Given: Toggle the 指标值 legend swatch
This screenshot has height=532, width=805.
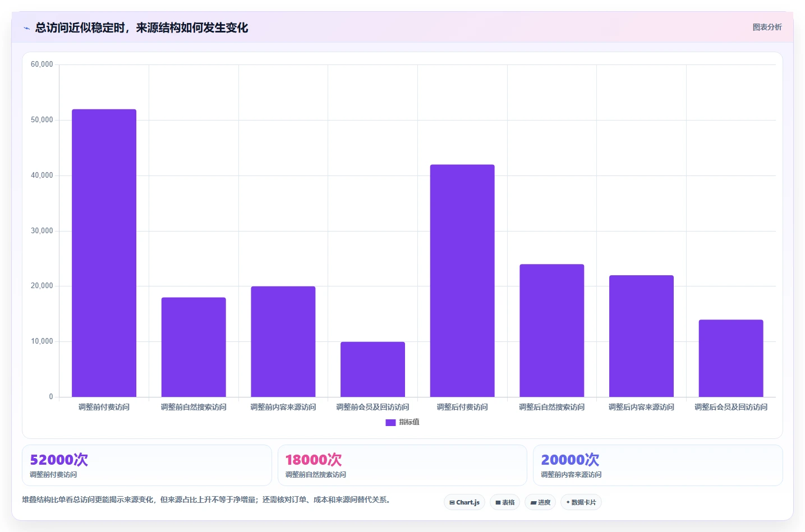Looking at the screenshot, I should coord(390,423).
